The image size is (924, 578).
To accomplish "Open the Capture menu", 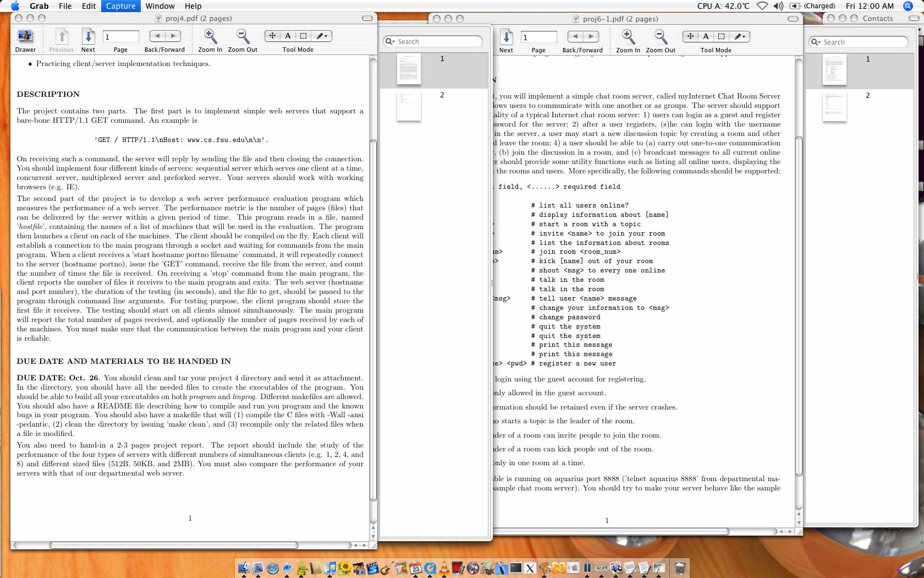I will [120, 6].
